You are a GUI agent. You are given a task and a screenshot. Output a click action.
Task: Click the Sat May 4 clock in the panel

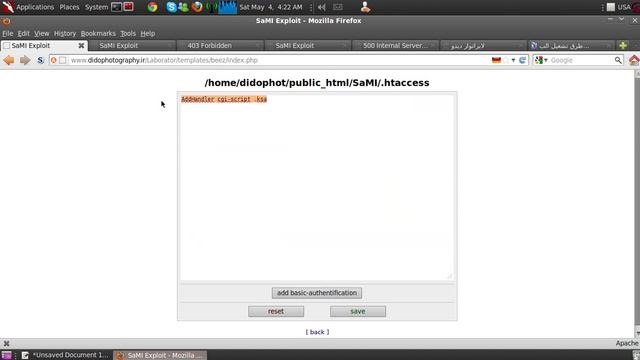(271, 7)
